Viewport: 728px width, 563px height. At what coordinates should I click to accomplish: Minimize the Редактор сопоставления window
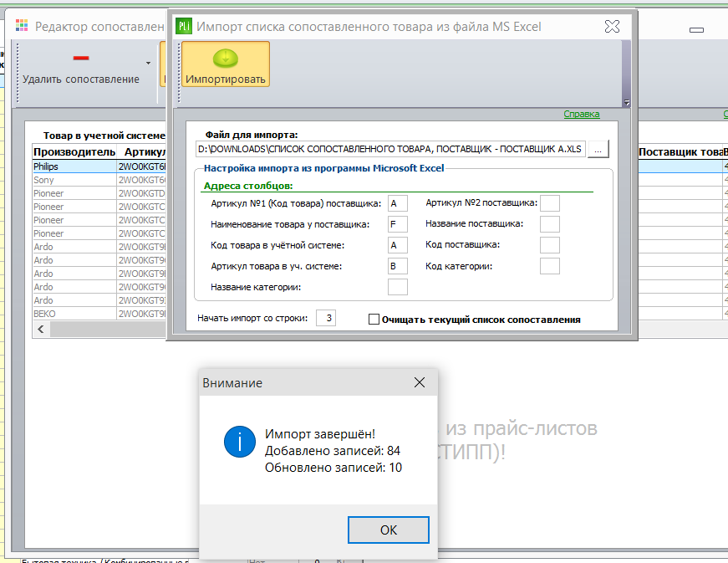click(x=696, y=30)
